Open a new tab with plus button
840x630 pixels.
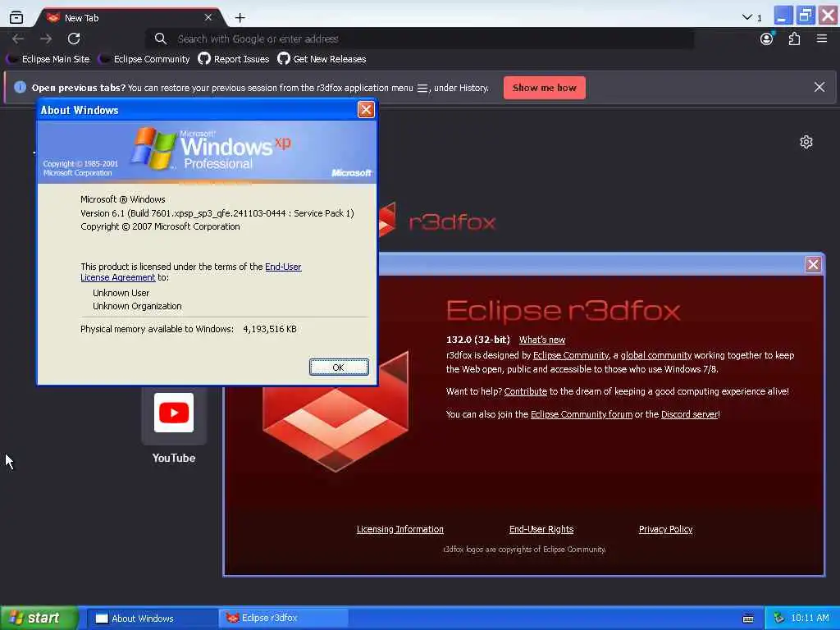pyautogui.click(x=240, y=18)
